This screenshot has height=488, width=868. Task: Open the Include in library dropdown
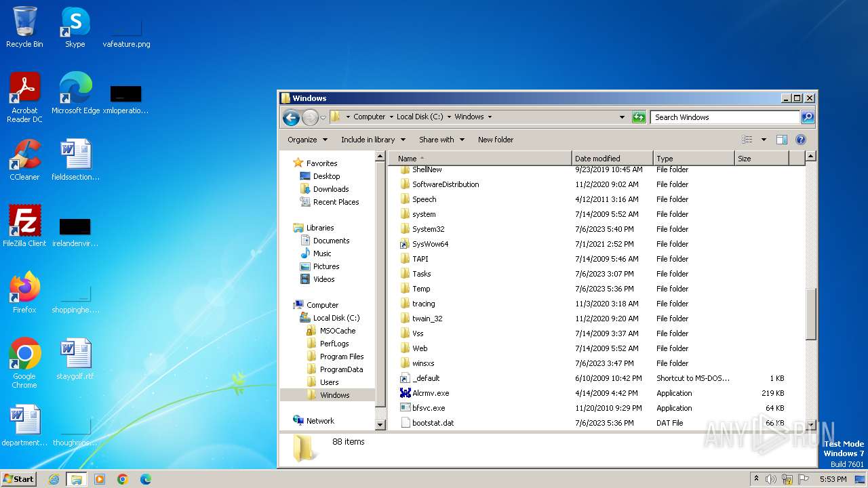tap(373, 140)
